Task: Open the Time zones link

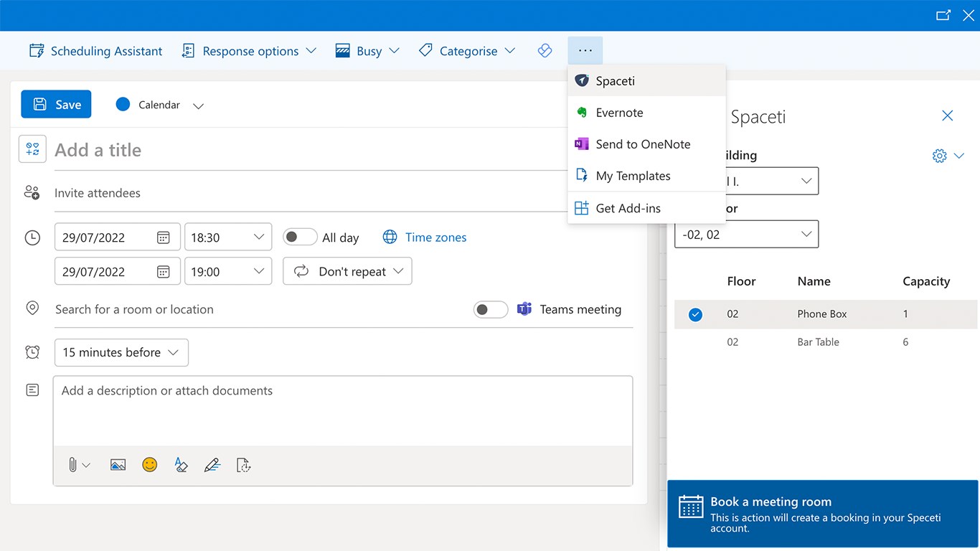Action: (x=435, y=237)
